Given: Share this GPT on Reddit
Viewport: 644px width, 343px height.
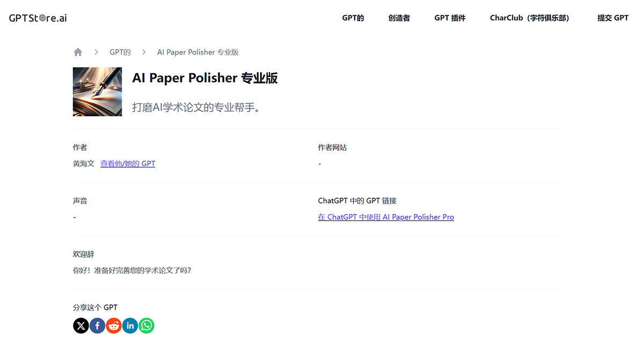Looking at the screenshot, I should (x=113, y=325).
